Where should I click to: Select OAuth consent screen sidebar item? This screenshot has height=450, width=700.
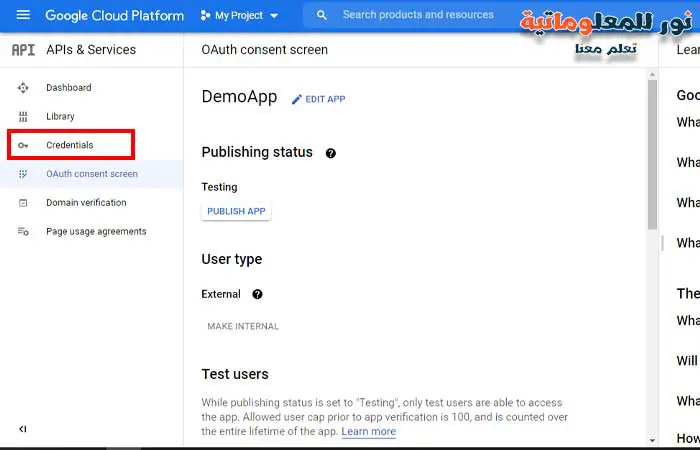point(92,174)
